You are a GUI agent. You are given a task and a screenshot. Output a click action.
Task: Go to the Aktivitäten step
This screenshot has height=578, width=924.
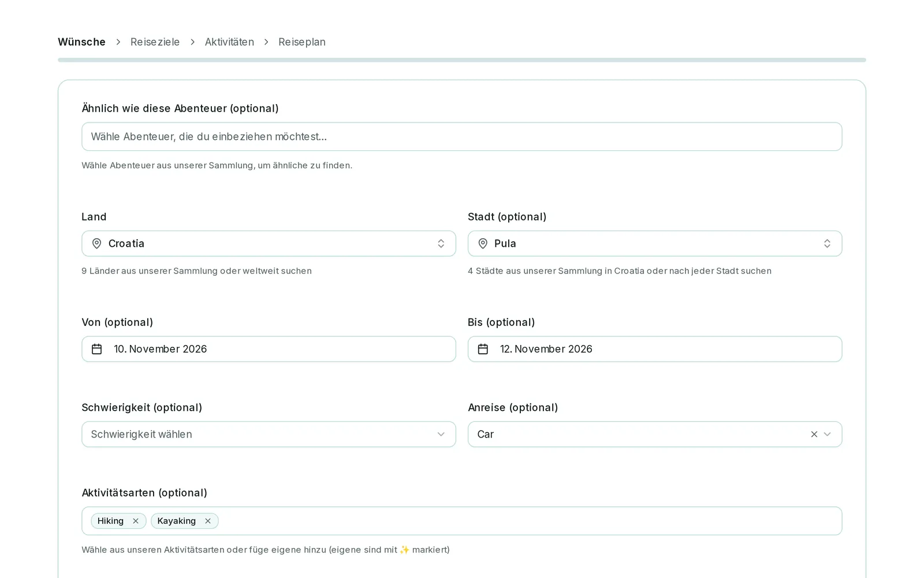point(229,42)
